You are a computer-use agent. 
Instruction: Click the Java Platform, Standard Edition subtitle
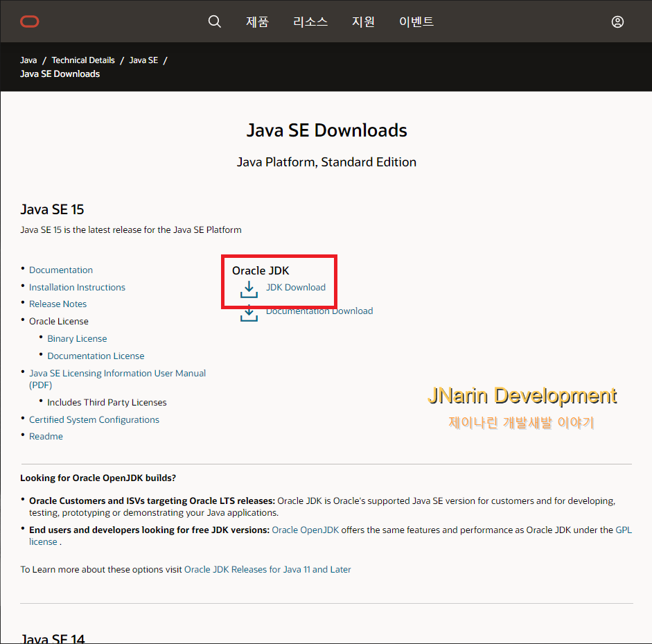(326, 162)
